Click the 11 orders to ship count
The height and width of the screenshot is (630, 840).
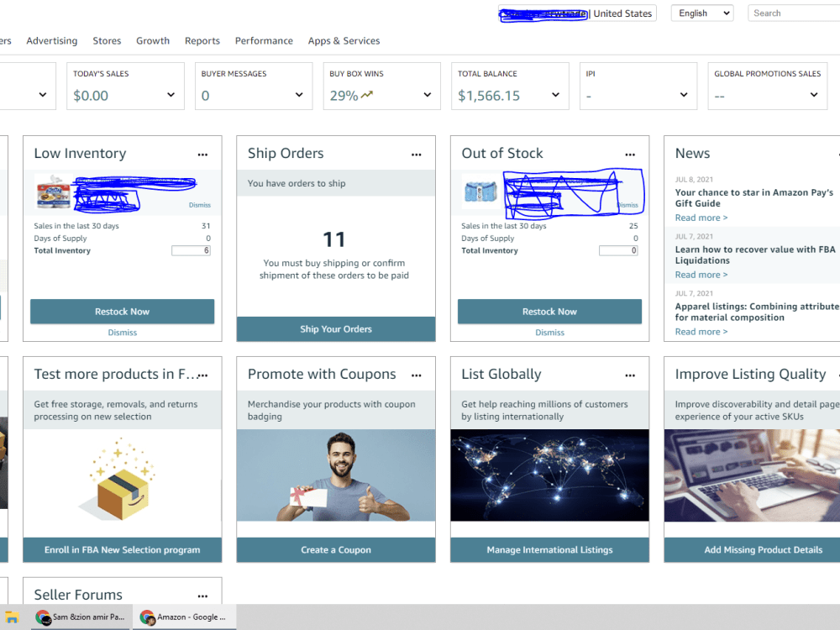(x=334, y=239)
